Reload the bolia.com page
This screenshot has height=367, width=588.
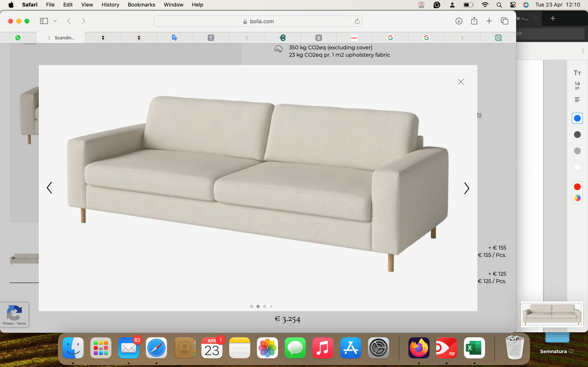click(357, 21)
